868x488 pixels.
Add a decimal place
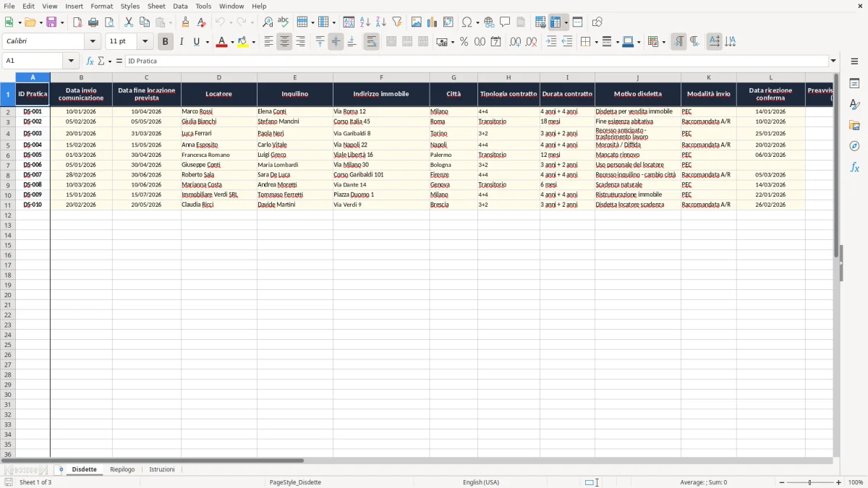(x=515, y=42)
